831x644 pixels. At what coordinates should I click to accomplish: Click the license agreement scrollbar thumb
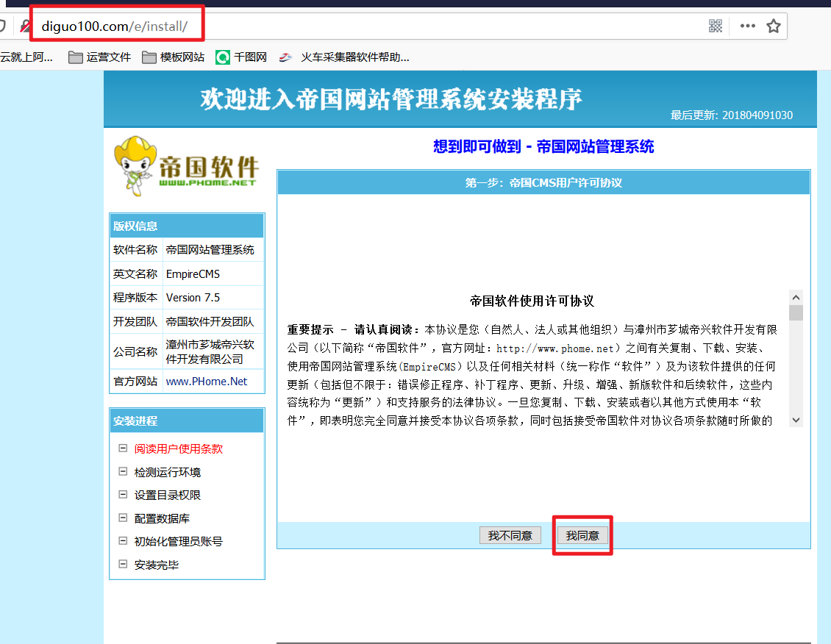tap(796, 312)
